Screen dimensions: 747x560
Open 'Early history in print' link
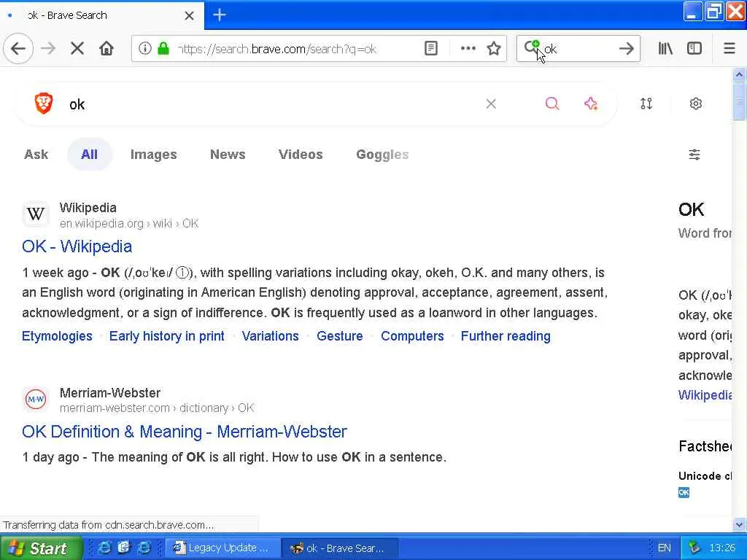[167, 336]
